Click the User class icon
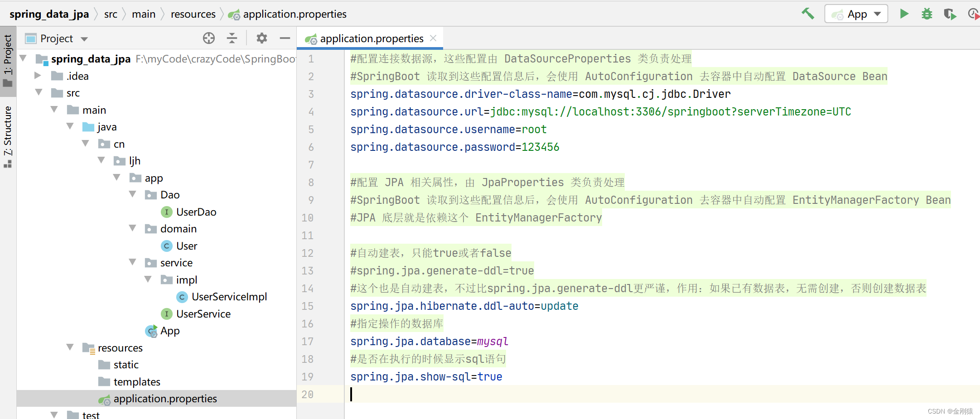Viewport: 980px width, 419px height. [167, 246]
